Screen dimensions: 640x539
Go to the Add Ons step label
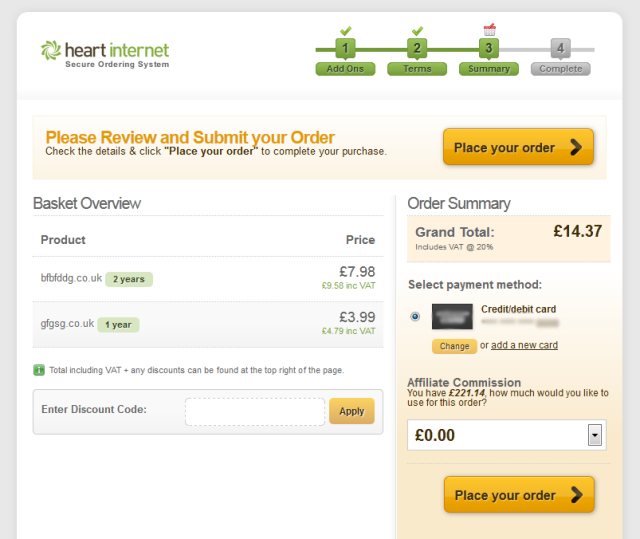click(345, 69)
